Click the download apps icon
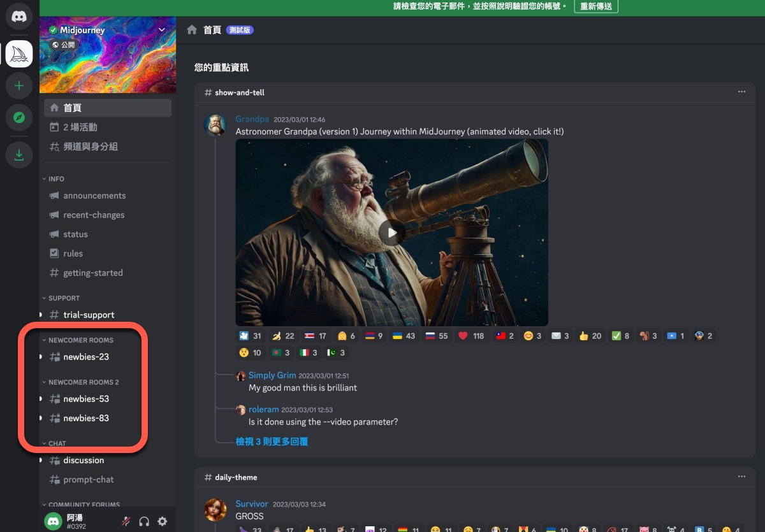The image size is (765, 532). [19, 155]
